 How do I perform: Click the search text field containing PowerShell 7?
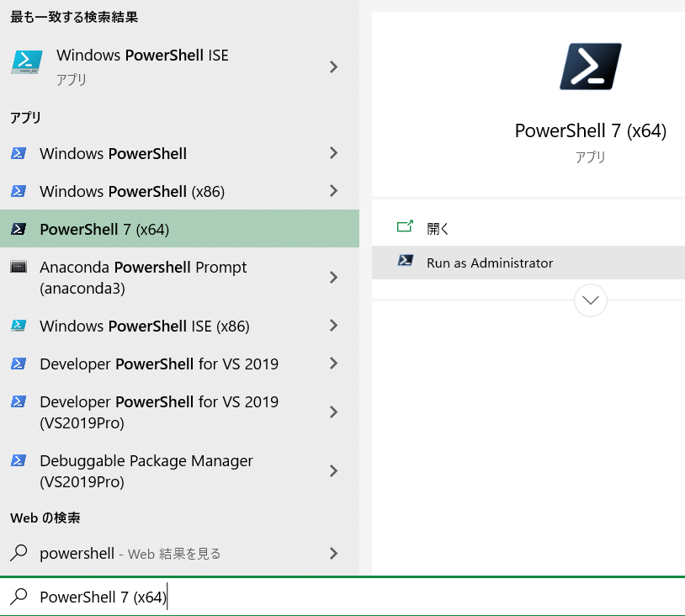[x=337, y=597]
